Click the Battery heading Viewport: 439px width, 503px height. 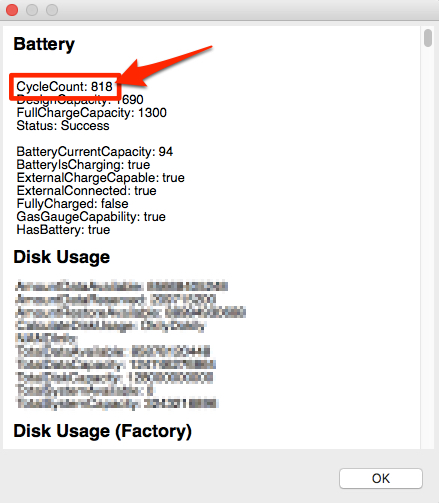44,44
